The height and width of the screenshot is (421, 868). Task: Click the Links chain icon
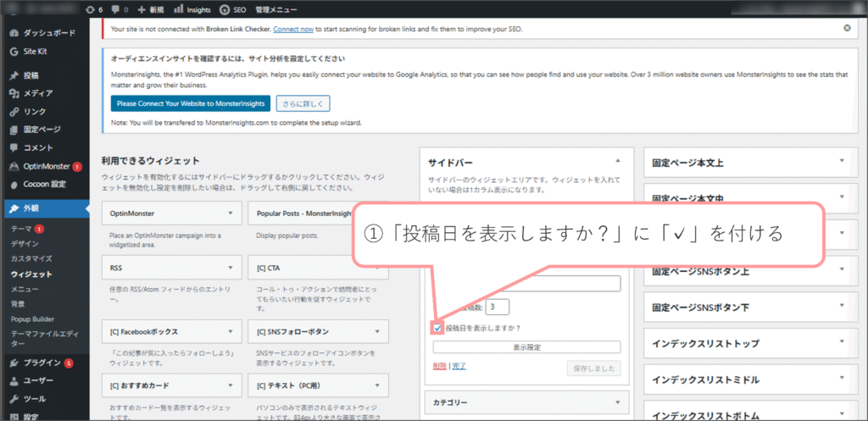14,112
